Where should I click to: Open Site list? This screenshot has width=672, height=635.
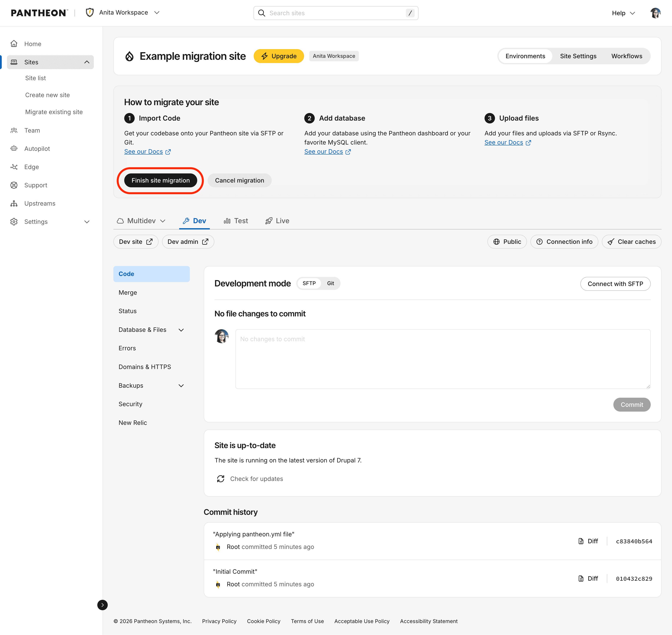pos(36,78)
